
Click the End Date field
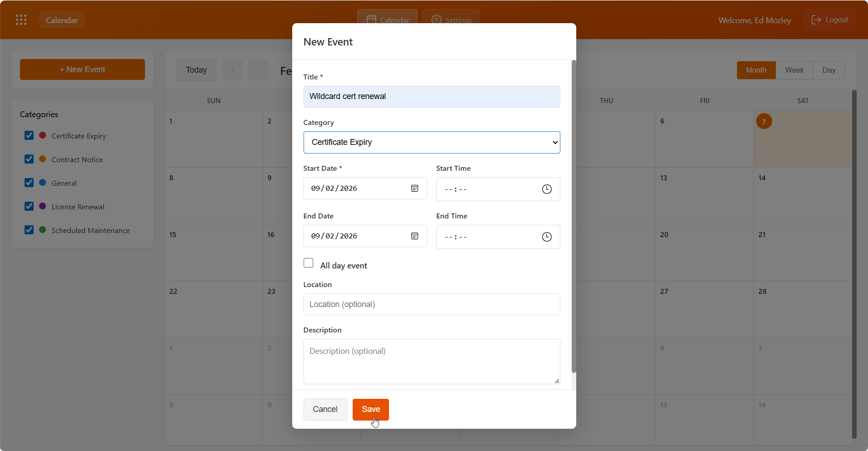point(365,236)
